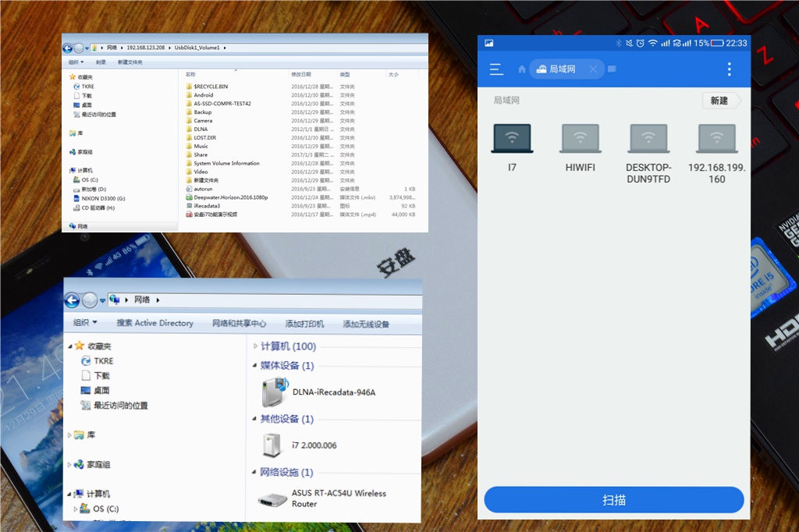This screenshot has width=799, height=532.
Task: Tap the 扫描 scan button
Action: point(613,500)
